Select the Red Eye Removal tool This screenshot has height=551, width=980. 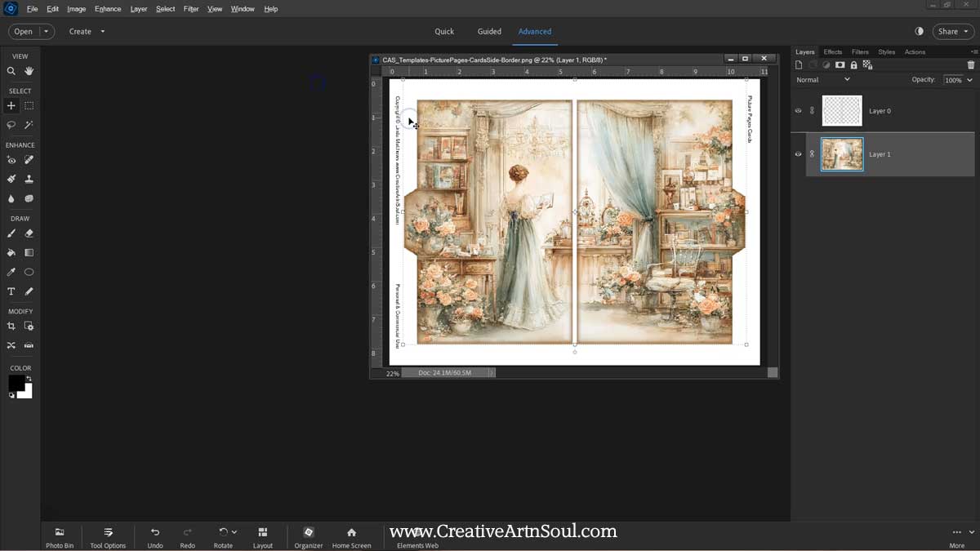tap(11, 160)
